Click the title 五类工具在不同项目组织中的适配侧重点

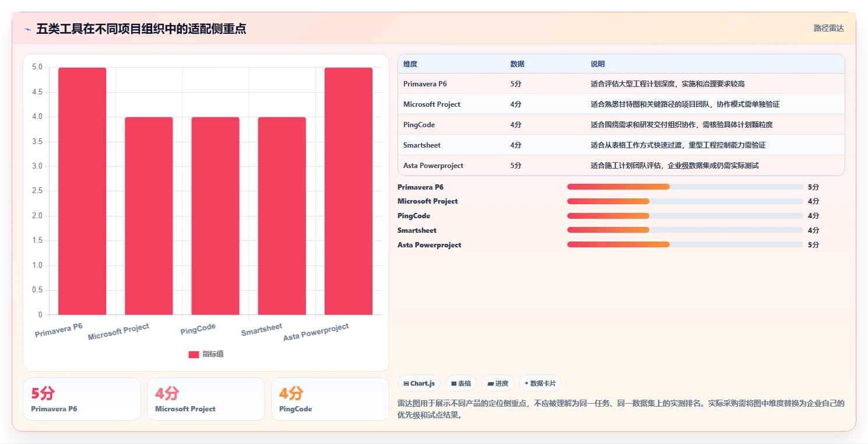(x=141, y=29)
